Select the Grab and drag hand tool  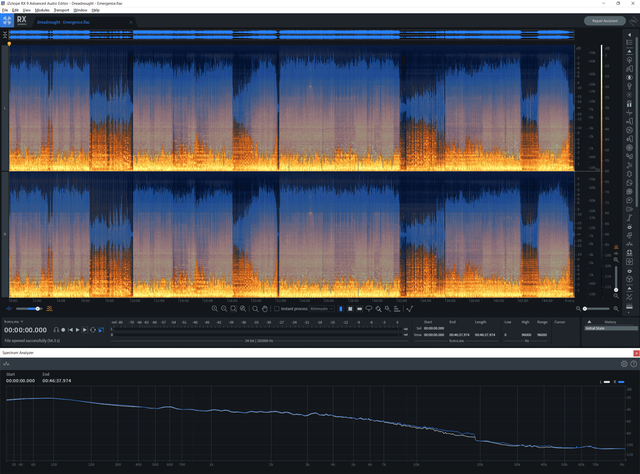[265, 309]
